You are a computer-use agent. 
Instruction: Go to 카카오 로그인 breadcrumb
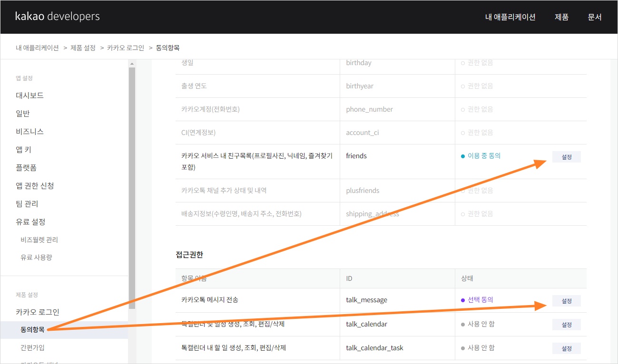[126, 48]
